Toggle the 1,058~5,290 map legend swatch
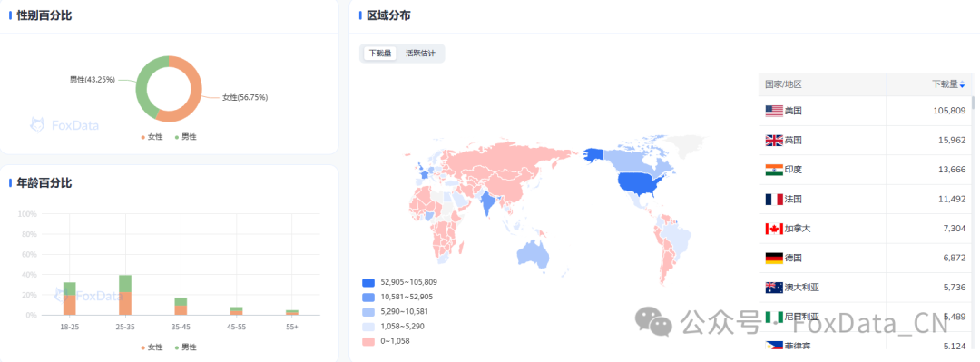The height and width of the screenshot is (362, 980). pyautogui.click(x=368, y=327)
